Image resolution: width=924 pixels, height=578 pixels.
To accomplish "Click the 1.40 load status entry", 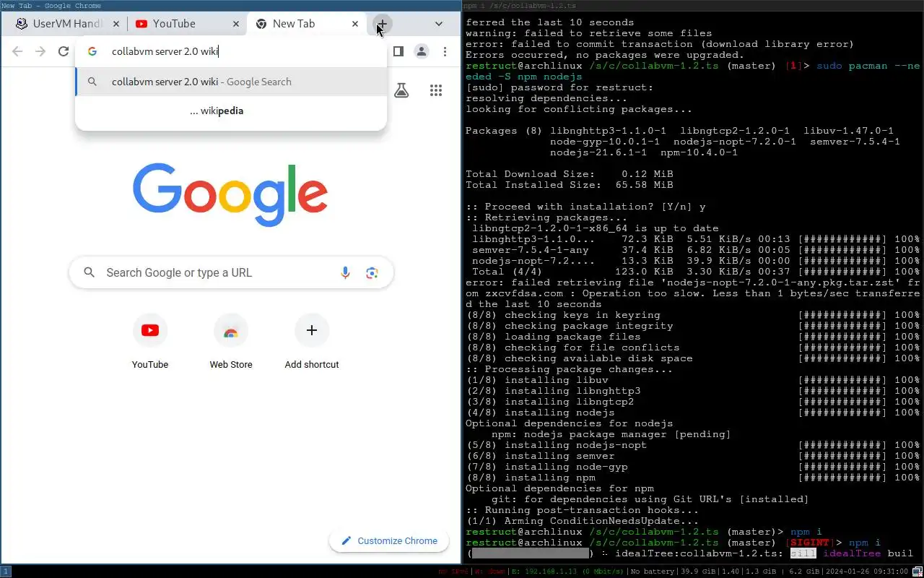I will coord(730,572).
